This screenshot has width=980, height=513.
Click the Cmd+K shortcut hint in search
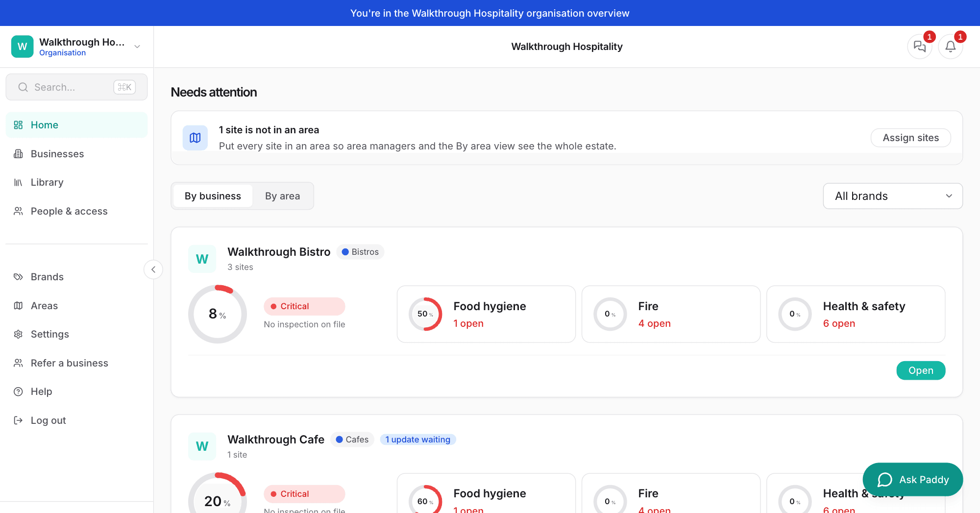point(124,87)
